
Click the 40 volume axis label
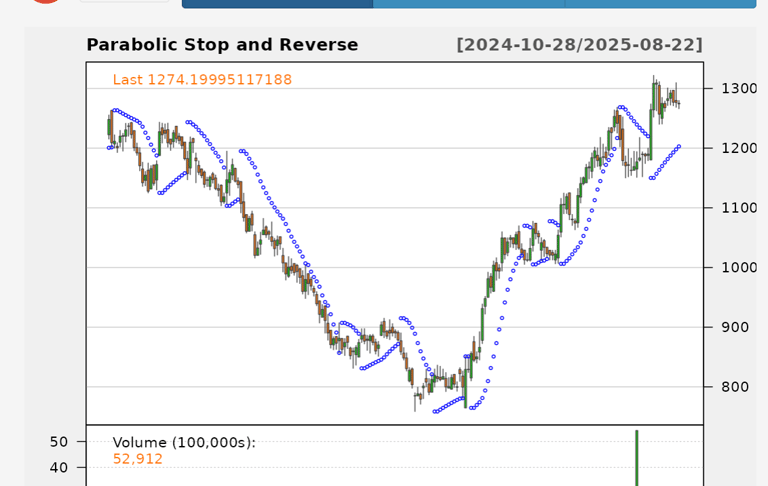coord(59,467)
